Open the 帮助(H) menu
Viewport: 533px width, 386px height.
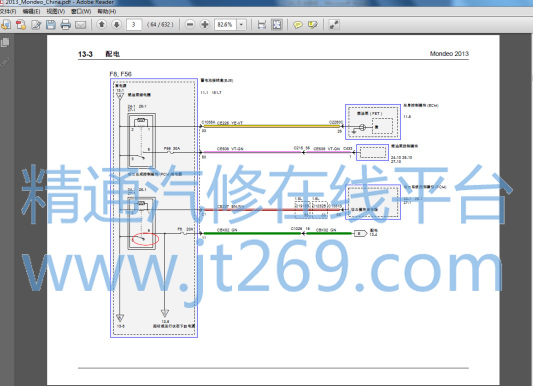point(106,12)
